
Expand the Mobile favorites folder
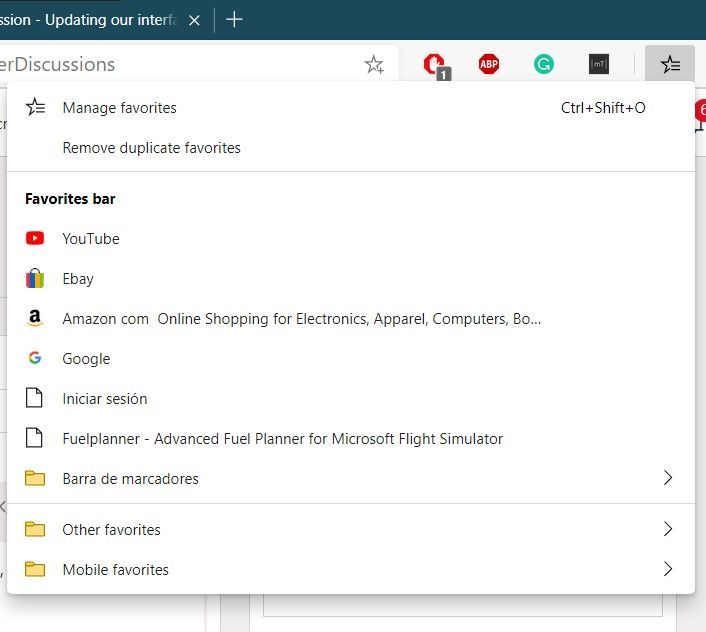click(x=351, y=570)
